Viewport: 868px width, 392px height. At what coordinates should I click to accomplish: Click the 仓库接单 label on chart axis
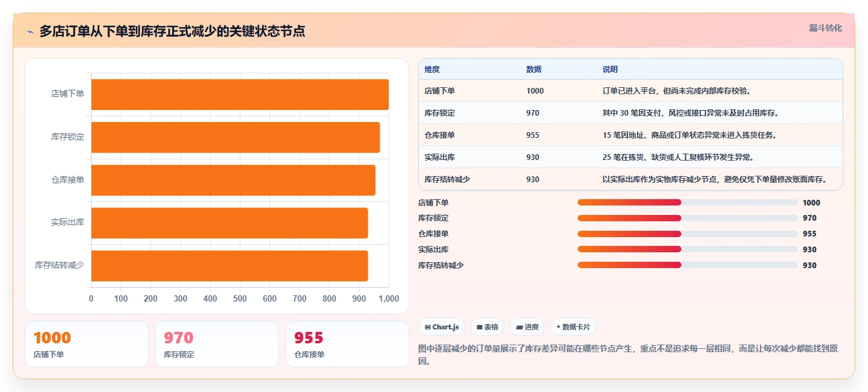click(68, 180)
